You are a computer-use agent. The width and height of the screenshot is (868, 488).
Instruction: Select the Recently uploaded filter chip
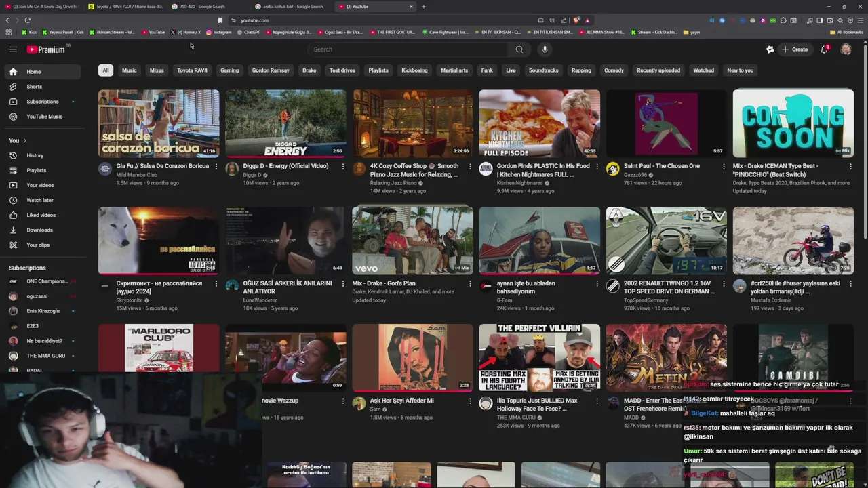pos(658,70)
